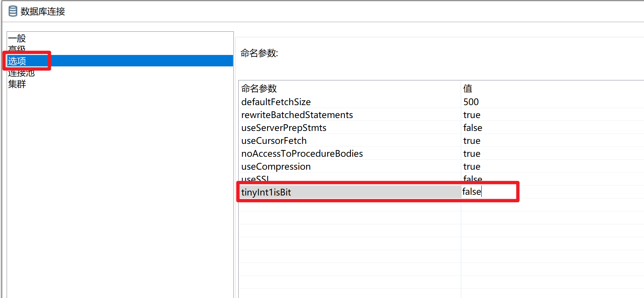Image resolution: width=644 pixels, height=298 pixels.
Task: Select the useCursorFetch parameter row
Action: [x=274, y=141]
